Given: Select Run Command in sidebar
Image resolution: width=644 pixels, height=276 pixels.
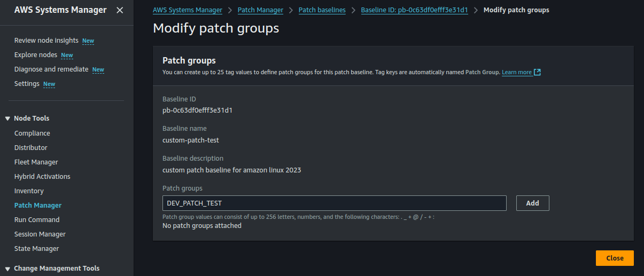Looking at the screenshot, I should [x=37, y=220].
